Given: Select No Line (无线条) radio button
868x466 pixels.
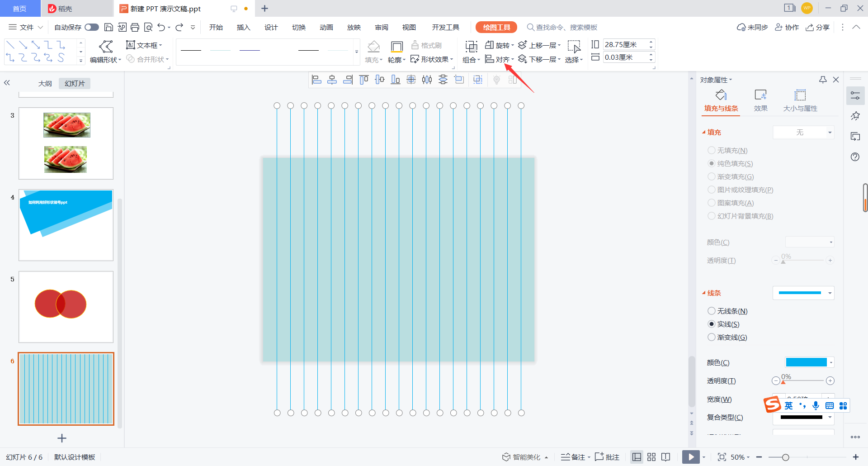Looking at the screenshot, I should coord(711,311).
